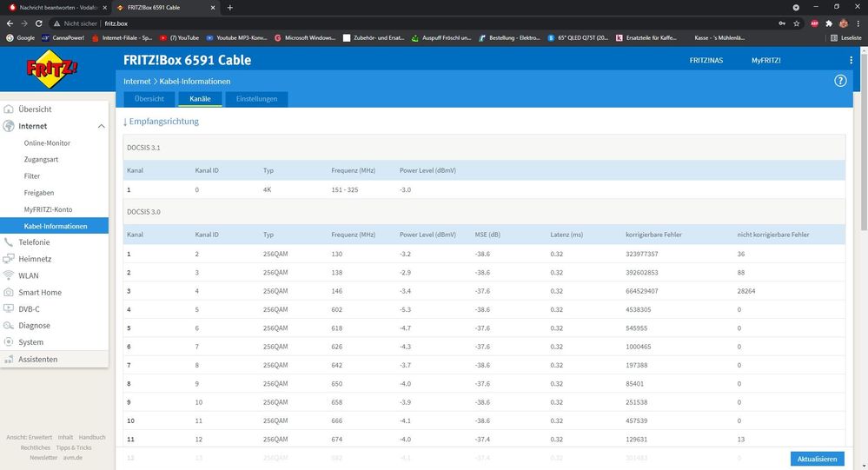
Task: Open the YouTube bookmark
Action: pos(179,38)
